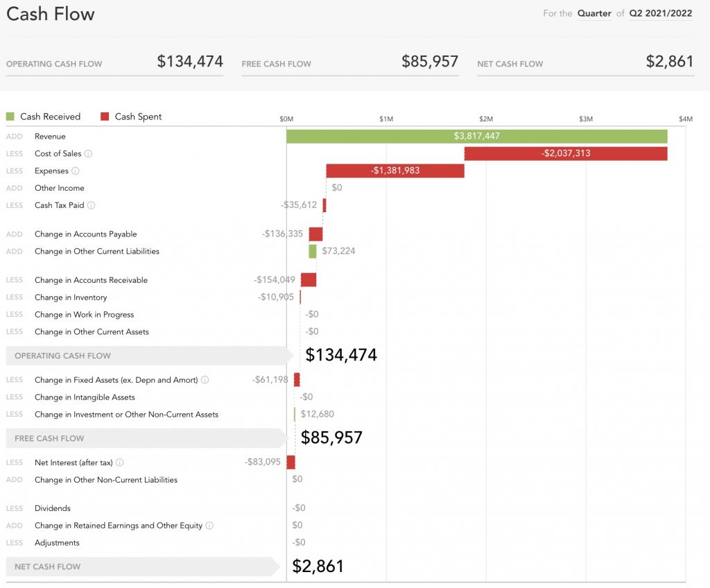Click the Change in Intangible Assets label
Viewport: 710px width, 588px height.
coord(85,397)
